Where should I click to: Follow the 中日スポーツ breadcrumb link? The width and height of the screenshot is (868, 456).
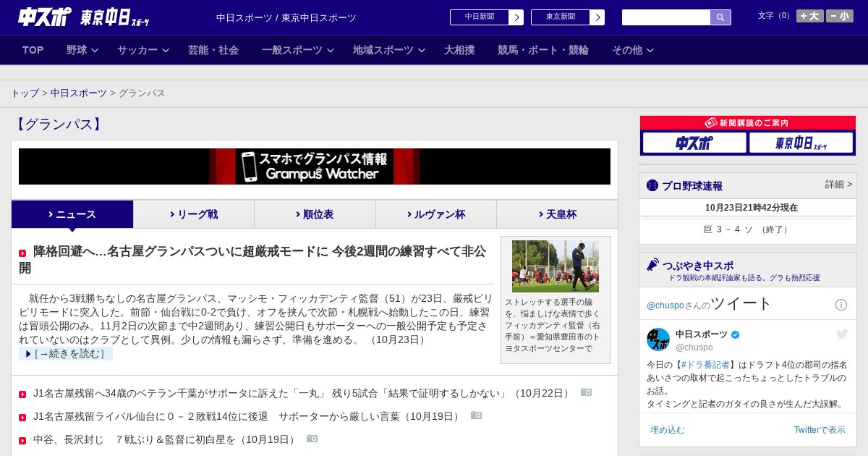(79, 93)
